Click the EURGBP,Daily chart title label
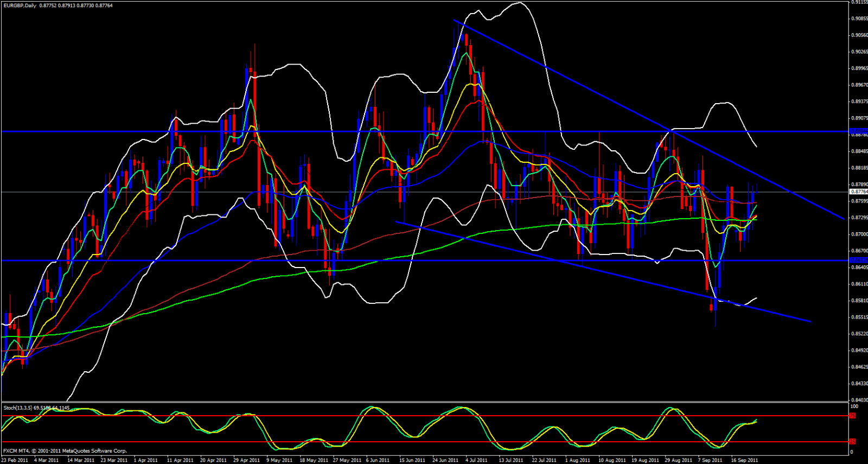The width and height of the screenshot is (868, 464). (20, 5)
